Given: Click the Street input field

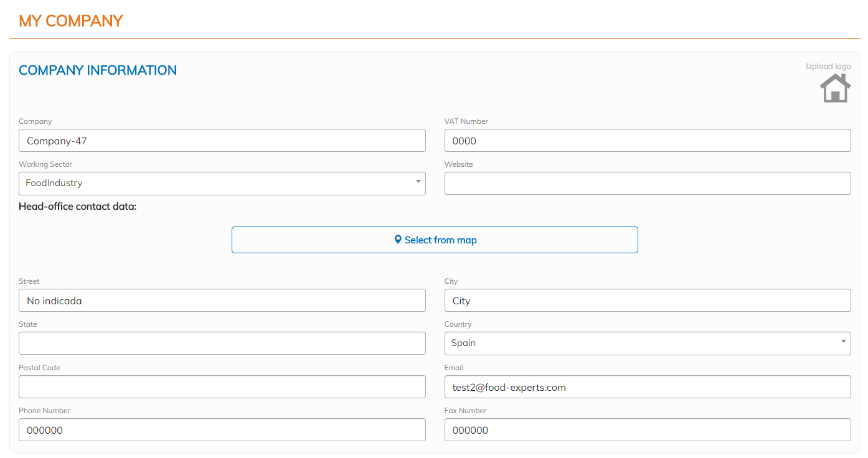Looking at the screenshot, I should (x=222, y=301).
